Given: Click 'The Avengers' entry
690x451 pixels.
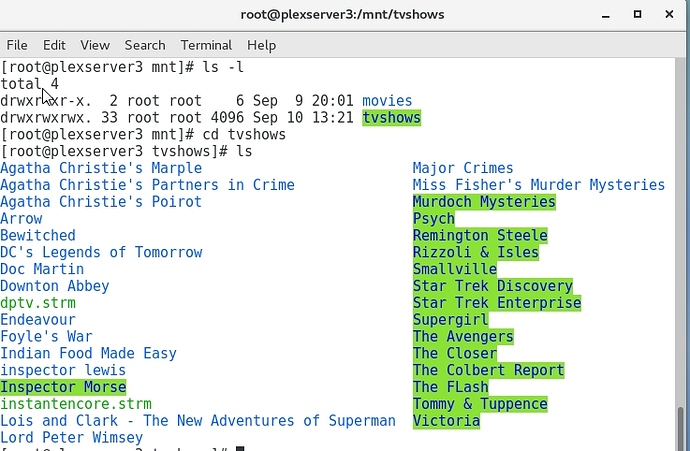Looking at the screenshot, I should pos(463,337).
